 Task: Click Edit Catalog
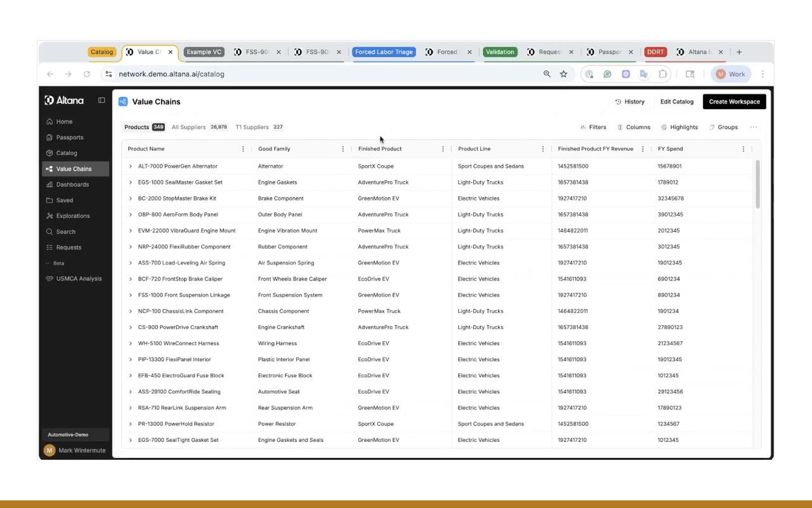[x=677, y=102]
